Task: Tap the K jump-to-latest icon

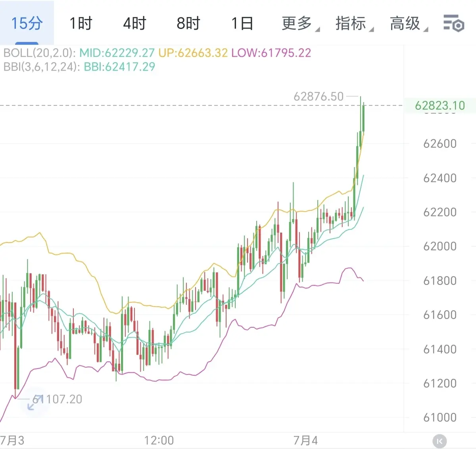Action: [x=439, y=441]
